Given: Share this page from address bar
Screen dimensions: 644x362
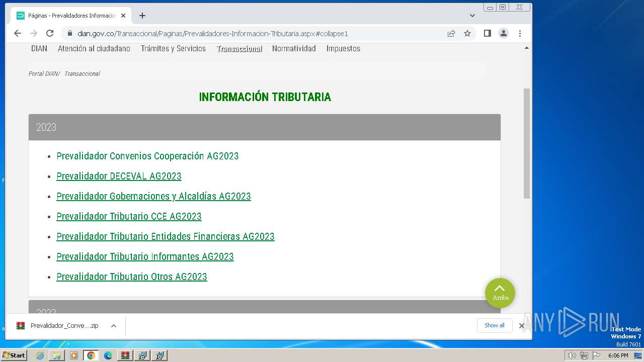Looking at the screenshot, I should click(x=451, y=33).
